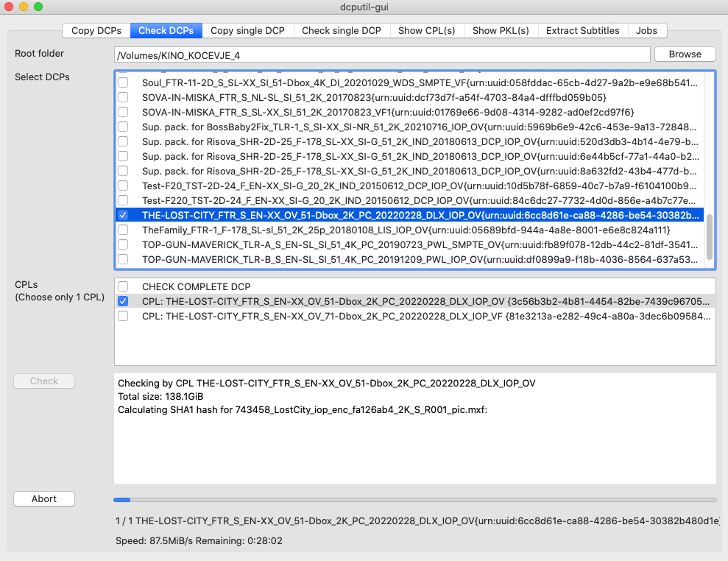Switch to the Jobs tab
Viewport: 728px width, 561px height.
click(x=647, y=30)
